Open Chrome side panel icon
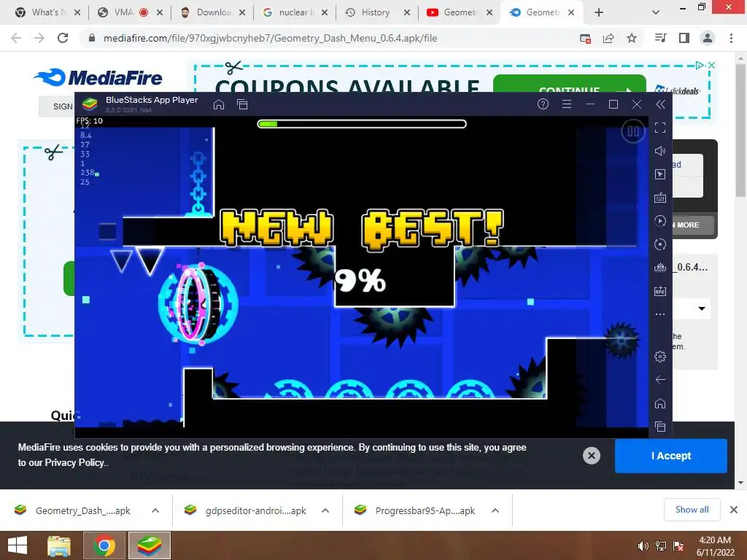The image size is (747, 560). click(684, 38)
